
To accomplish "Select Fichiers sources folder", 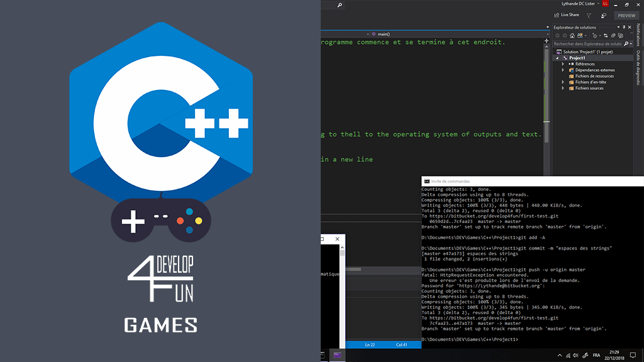I will pos(586,88).
